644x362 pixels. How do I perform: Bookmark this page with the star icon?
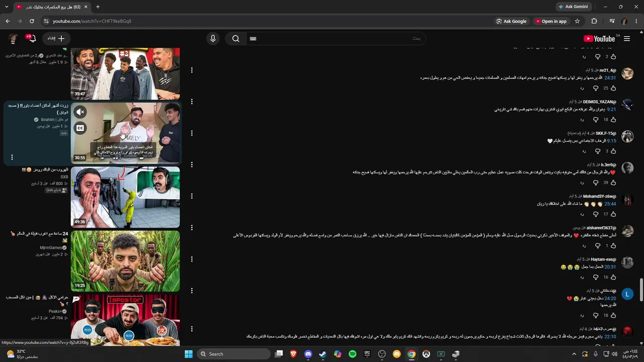577,21
